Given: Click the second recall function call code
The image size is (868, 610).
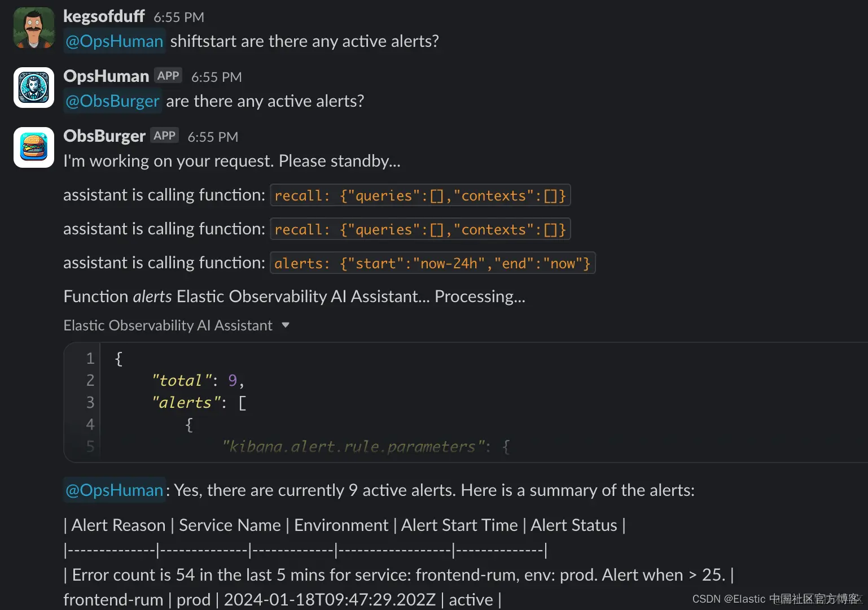Looking at the screenshot, I should coord(420,229).
